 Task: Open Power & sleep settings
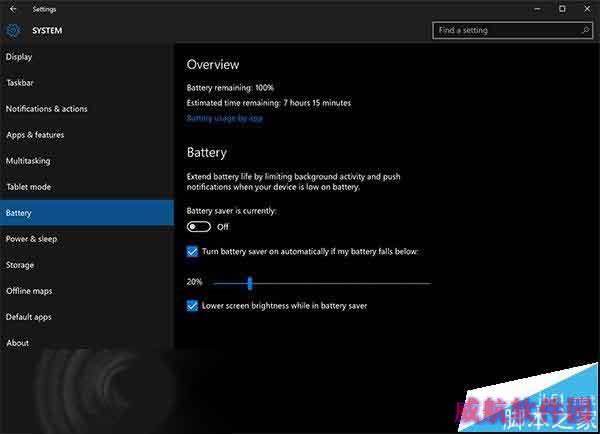coord(87,239)
